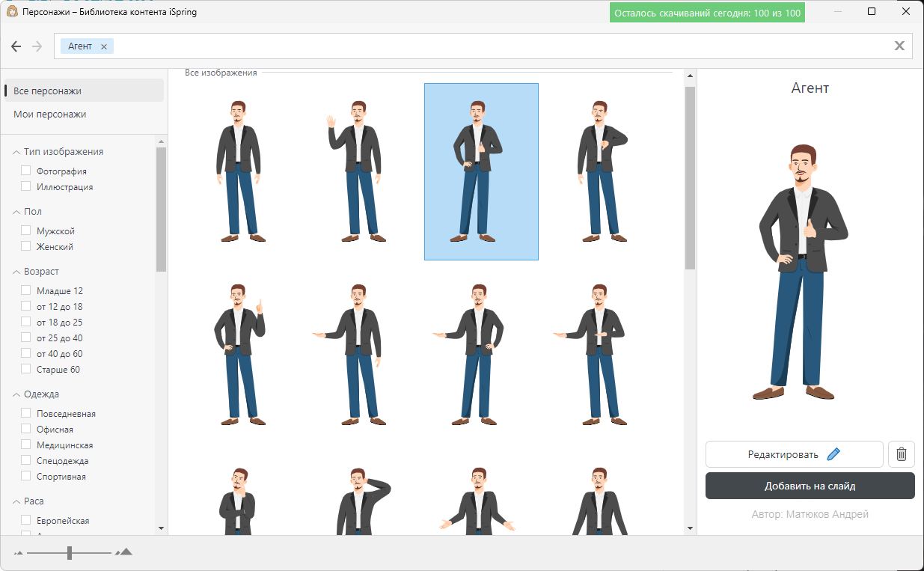Check the Офисная clothing checkbox

click(26, 429)
